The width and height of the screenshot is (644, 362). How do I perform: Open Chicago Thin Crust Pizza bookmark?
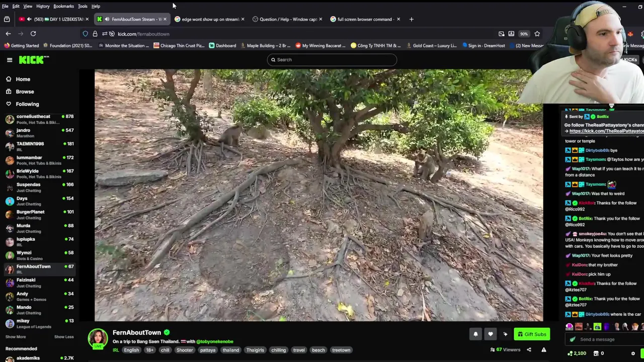pyautogui.click(x=179, y=46)
